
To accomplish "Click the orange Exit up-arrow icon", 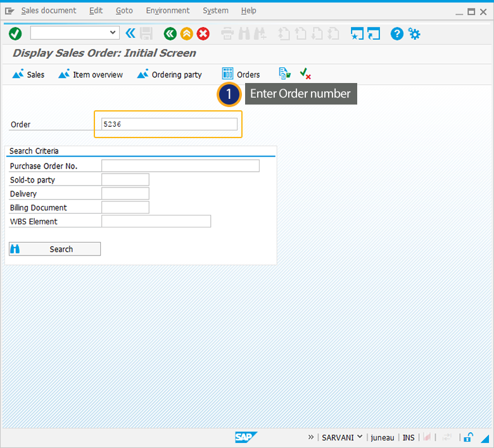I will pyautogui.click(x=186, y=34).
